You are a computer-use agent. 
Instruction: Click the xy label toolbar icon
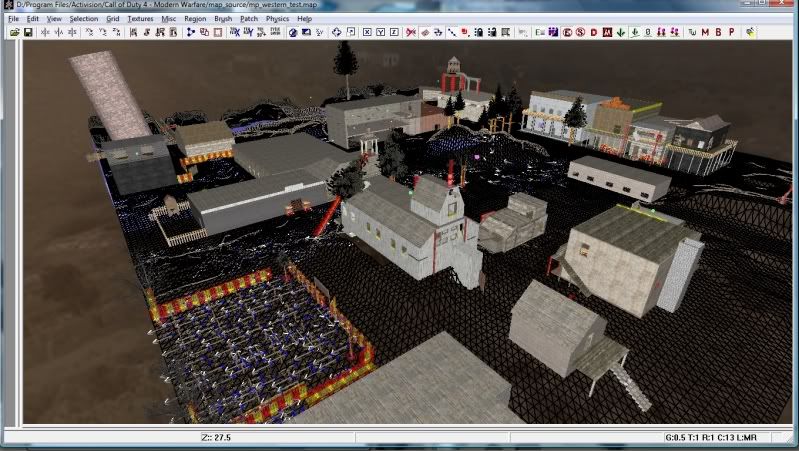(x=319, y=32)
